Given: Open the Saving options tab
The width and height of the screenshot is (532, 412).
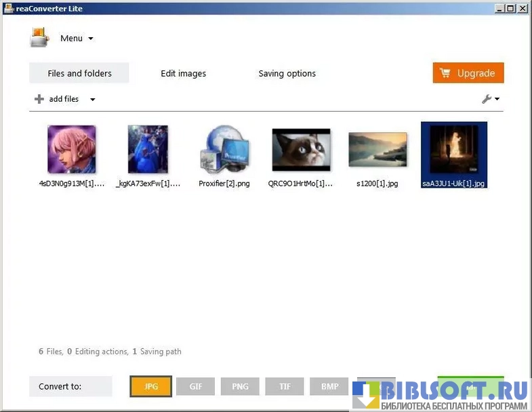Looking at the screenshot, I should (287, 73).
